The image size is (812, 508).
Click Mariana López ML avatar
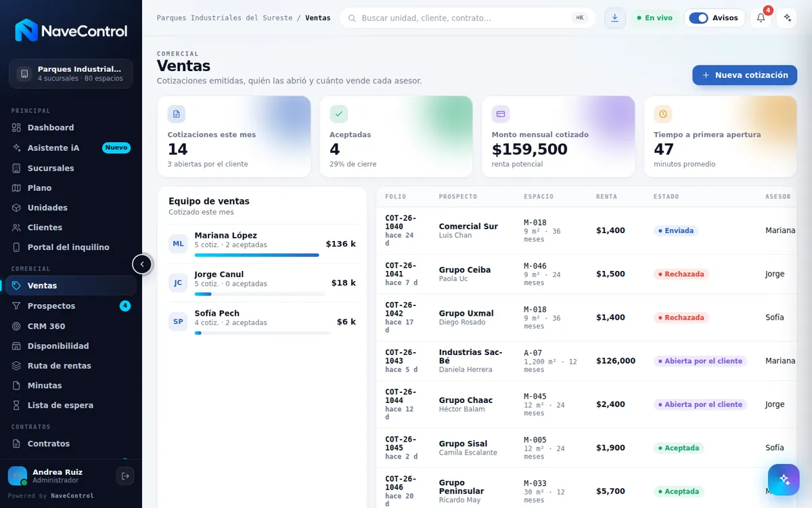point(178,244)
